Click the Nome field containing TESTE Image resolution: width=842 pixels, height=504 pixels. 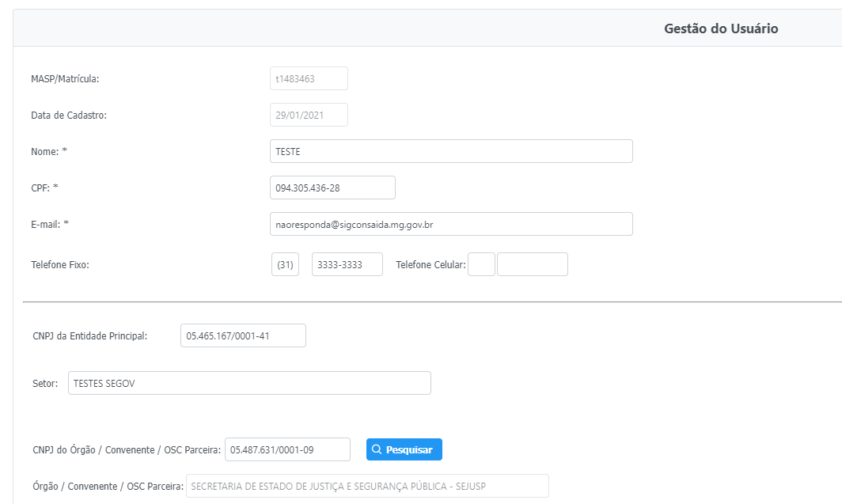point(451,151)
